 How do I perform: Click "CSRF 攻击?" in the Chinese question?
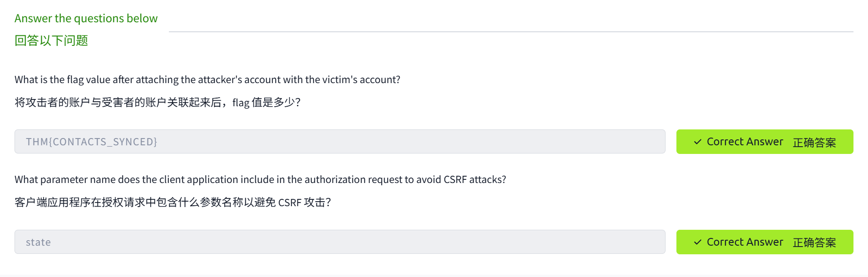[304, 203]
